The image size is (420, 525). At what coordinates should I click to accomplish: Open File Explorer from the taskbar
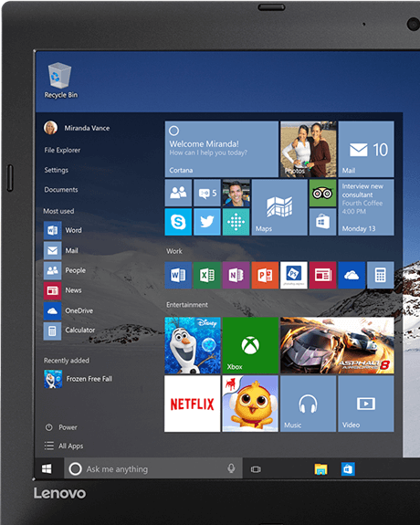pyautogui.click(x=320, y=469)
